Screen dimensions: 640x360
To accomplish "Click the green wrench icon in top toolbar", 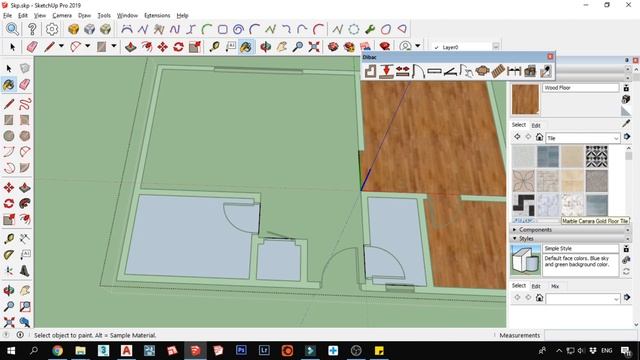I will click(x=370, y=29).
